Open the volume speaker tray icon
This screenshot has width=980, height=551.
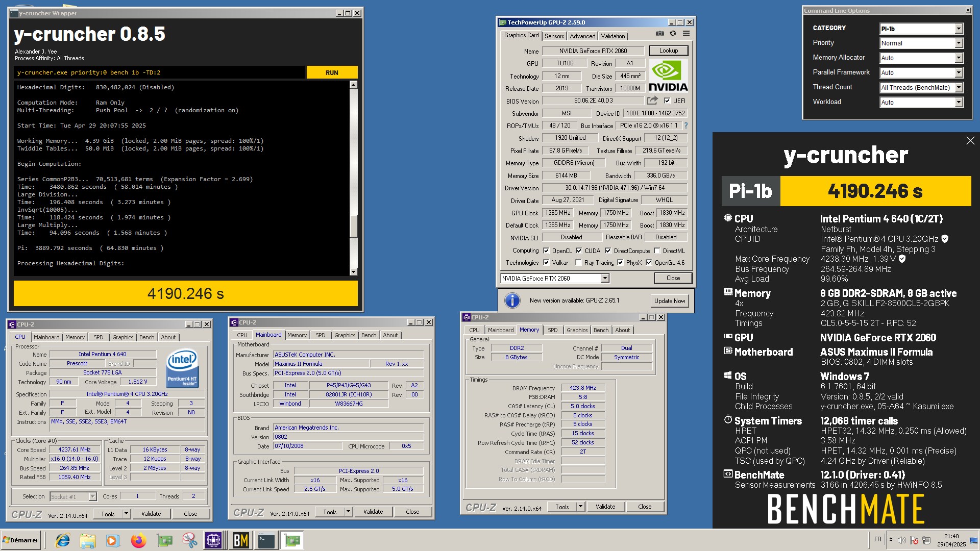tap(902, 540)
